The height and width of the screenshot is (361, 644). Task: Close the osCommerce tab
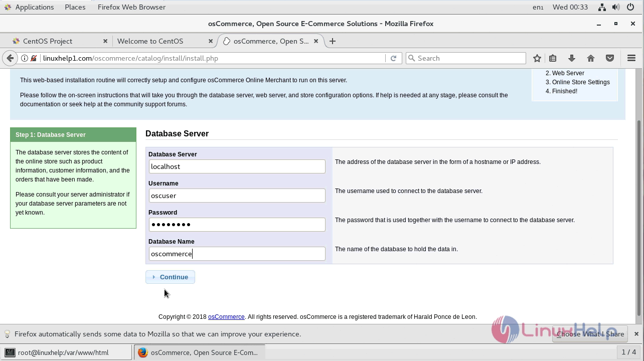316,41
